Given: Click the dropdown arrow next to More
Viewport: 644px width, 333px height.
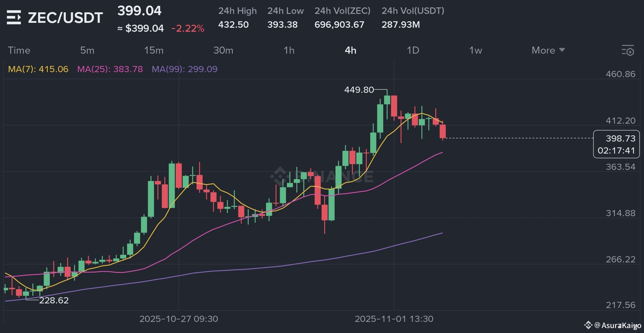Looking at the screenshot, I should pos(562,50).
